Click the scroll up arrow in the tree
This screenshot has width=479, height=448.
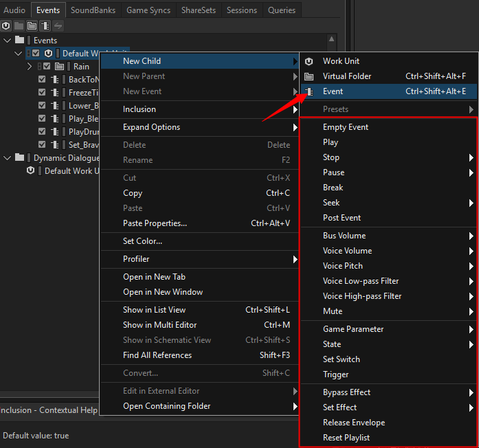pos(331,39)
